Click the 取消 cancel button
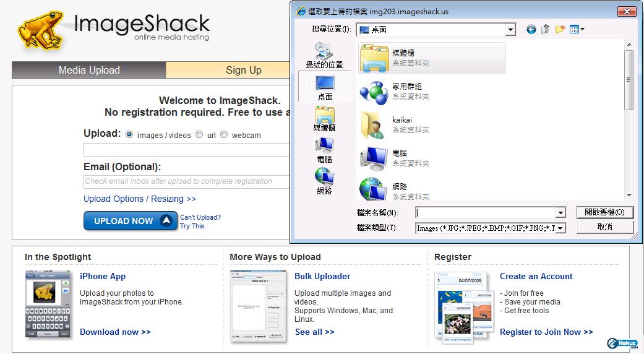 (x=604, y=227)
